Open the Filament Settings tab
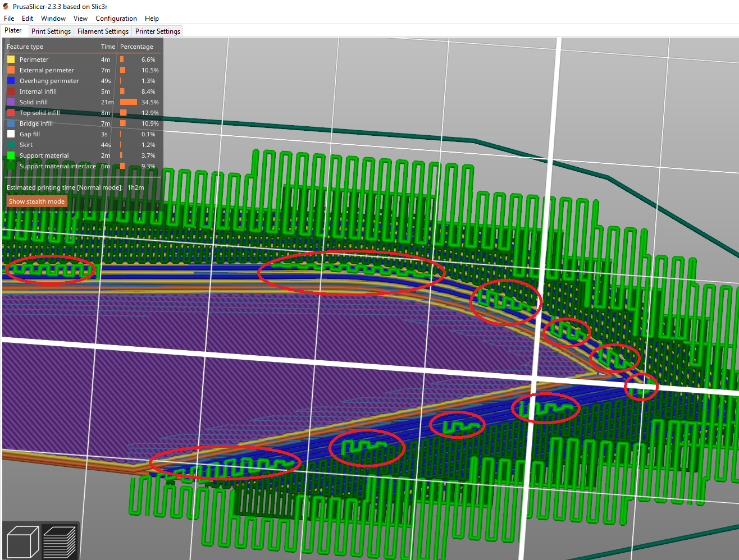Image resolution: width=739 pixels, height=560 pixels. (x=103, y=31)
